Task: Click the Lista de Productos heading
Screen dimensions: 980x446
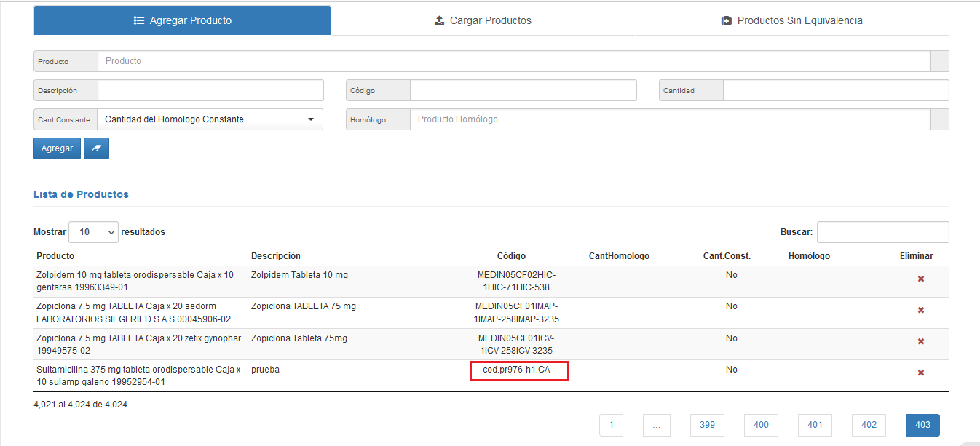Action: click(81, 194)
